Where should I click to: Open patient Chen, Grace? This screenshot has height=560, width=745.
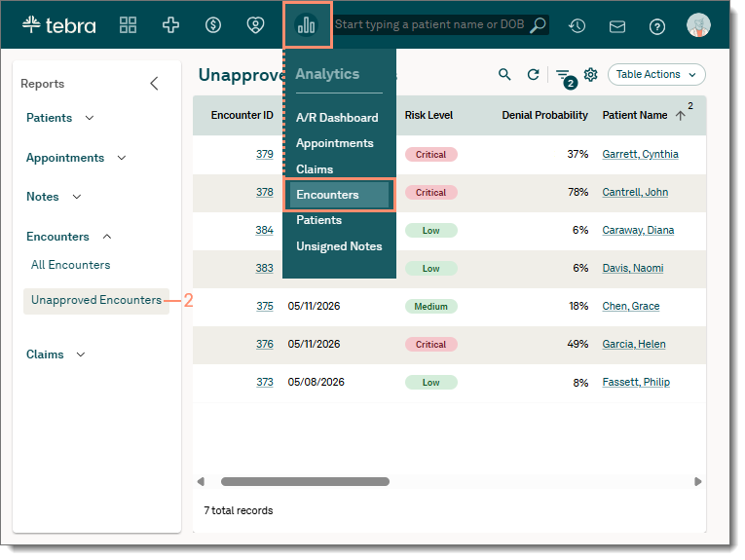click(x=630, y=306)
